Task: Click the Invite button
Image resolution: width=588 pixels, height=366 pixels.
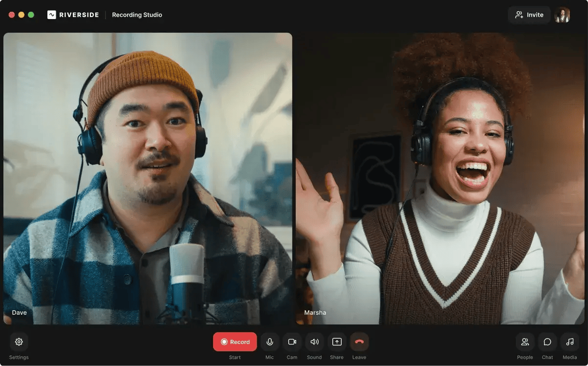Action: pyautogui.click(x=529, y=15)
